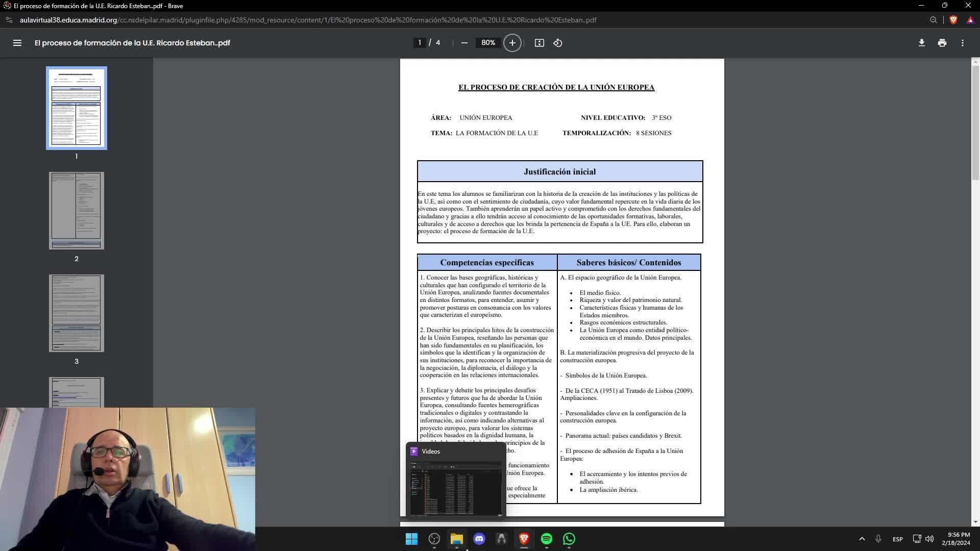
Task: Open the Spotify taskbar icon
Action: click(546, 539)
